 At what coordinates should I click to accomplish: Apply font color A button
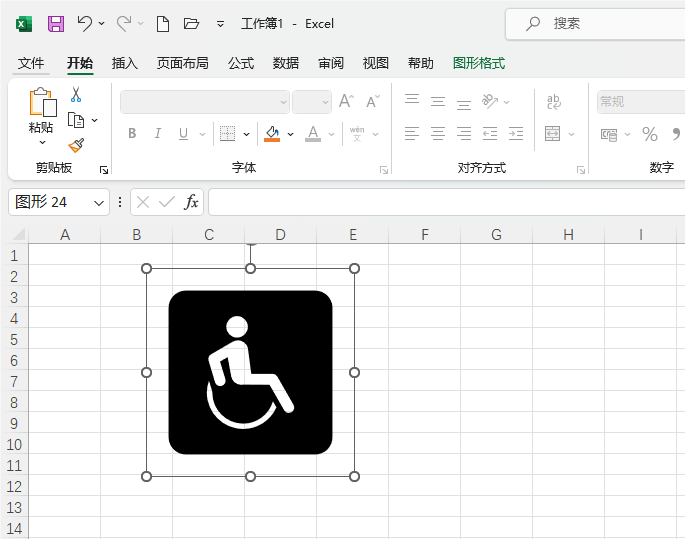[x=313, y=133]
